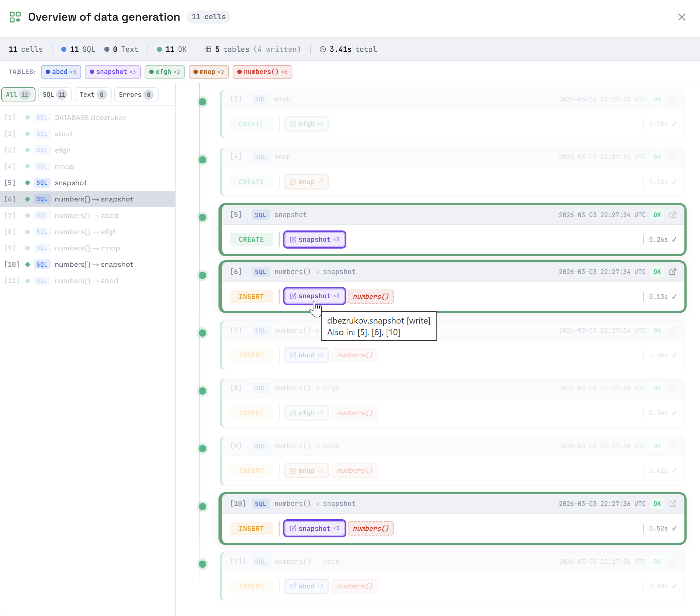Open cell [11] external link icon
This screenshot has width=700, height=616.
point(673,562)
